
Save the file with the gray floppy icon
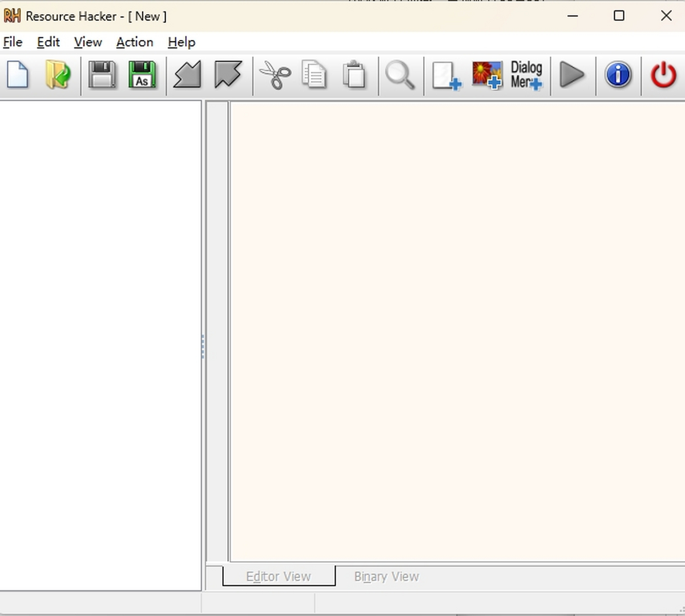pyautogui.click(x=102, y=75)
